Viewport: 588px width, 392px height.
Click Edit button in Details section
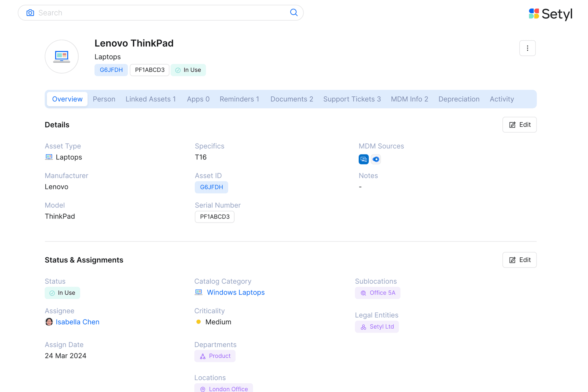point(519,125)
